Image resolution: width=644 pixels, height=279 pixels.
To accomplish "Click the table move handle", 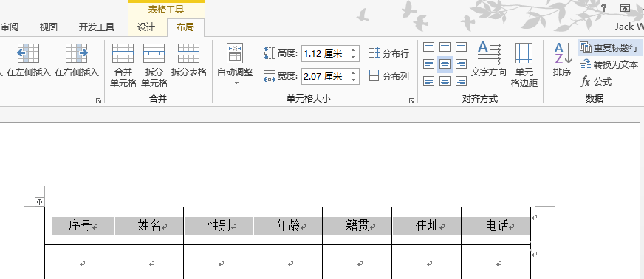I will [x=39, y=201].
